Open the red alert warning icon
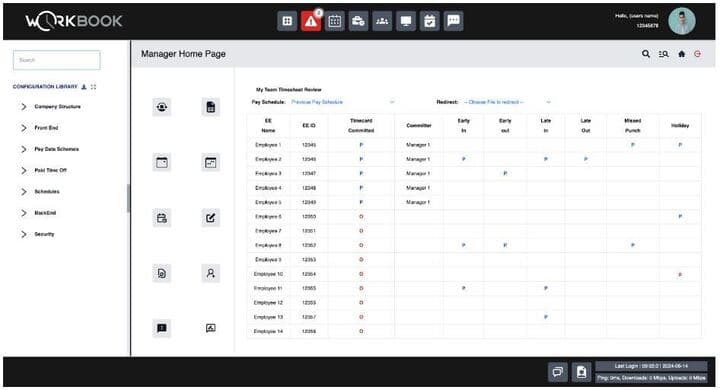Viewport: 720px width, 390px height. click(x=311, y=21)
